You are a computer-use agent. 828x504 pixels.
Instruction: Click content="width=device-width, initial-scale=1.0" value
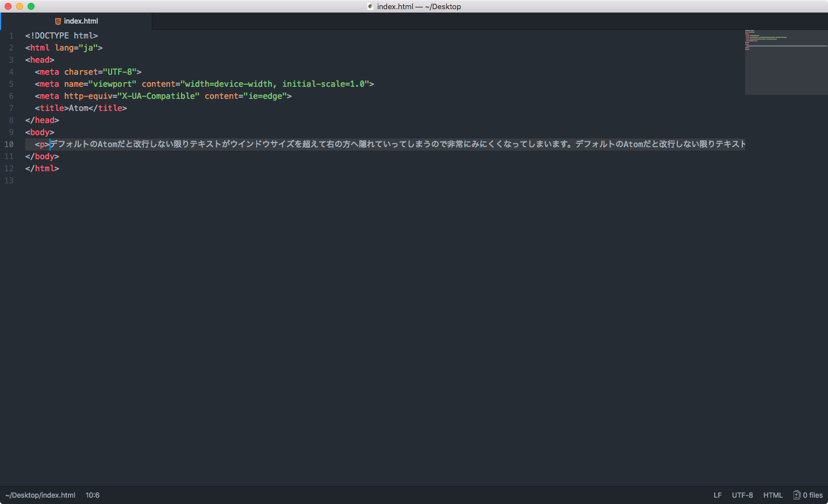(x=255, y=84)
